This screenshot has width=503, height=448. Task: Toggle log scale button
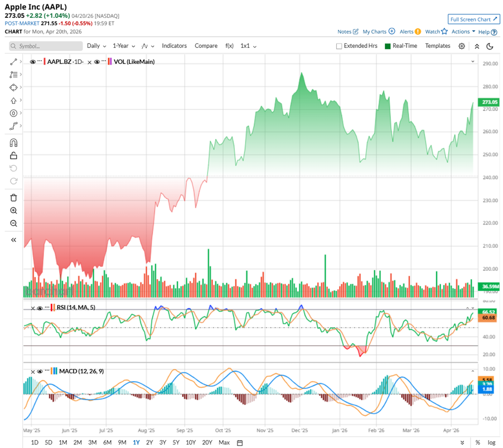coord(492,442)
